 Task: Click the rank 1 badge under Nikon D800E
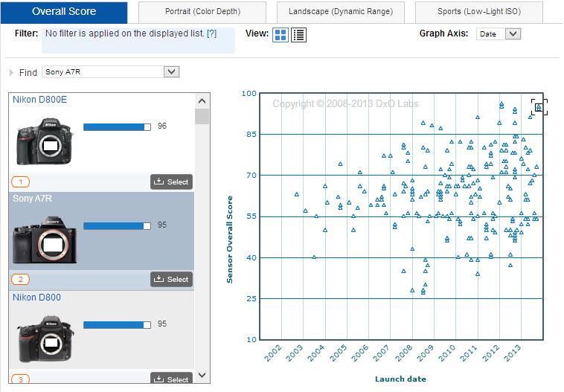(21, 181)
